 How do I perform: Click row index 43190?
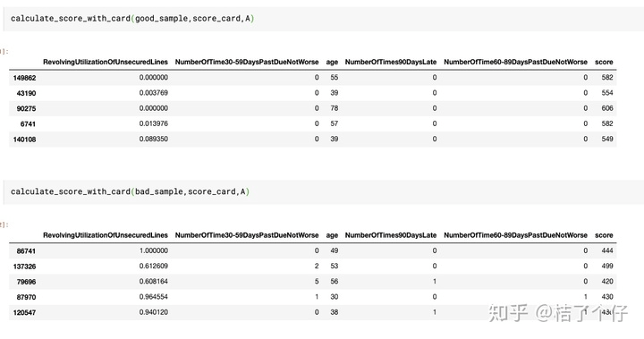pyautogui.click(x=26, y=93)
